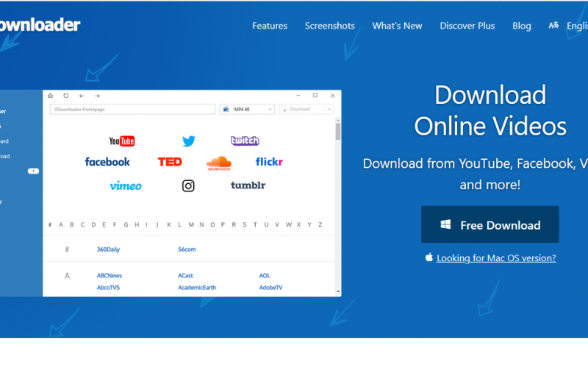This screenshot has height=368, width=588.
Task: Click the Windows logo on Free Download
Action: [x=445, y=224]
